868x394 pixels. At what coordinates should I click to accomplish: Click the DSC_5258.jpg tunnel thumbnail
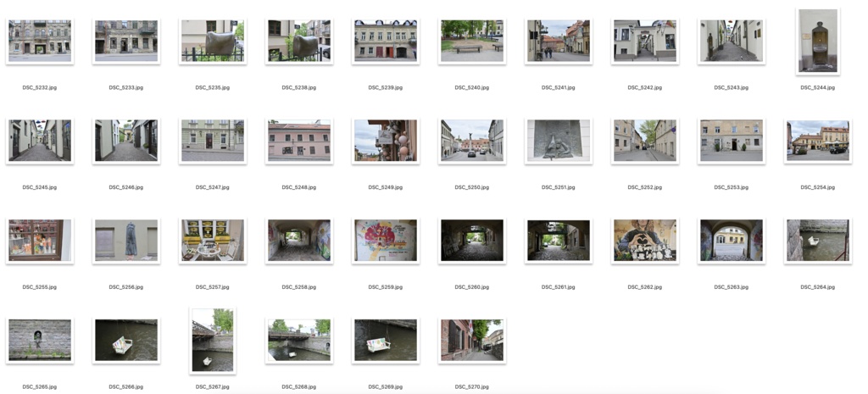(299, 241)
